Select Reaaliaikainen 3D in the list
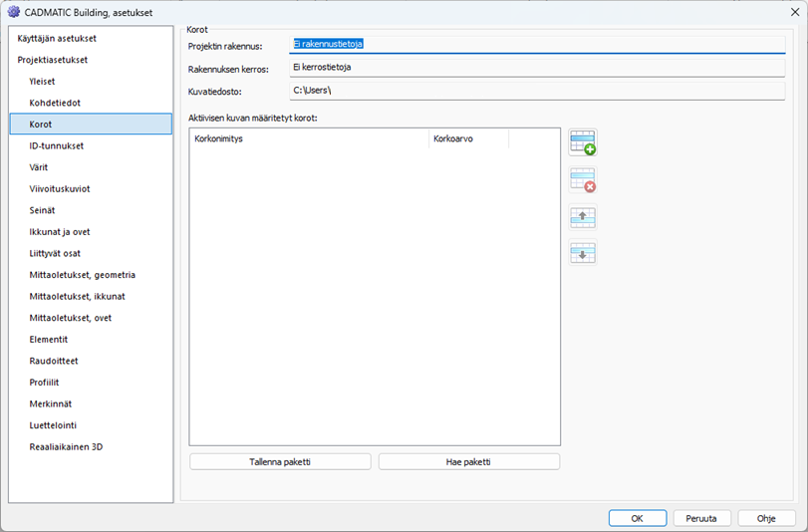The image size is (808, 532). pyautogui.click(x=66, y=447)
